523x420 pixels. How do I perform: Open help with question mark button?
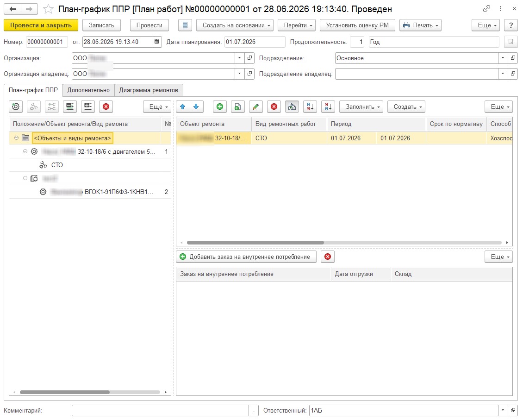pos(511,25)
